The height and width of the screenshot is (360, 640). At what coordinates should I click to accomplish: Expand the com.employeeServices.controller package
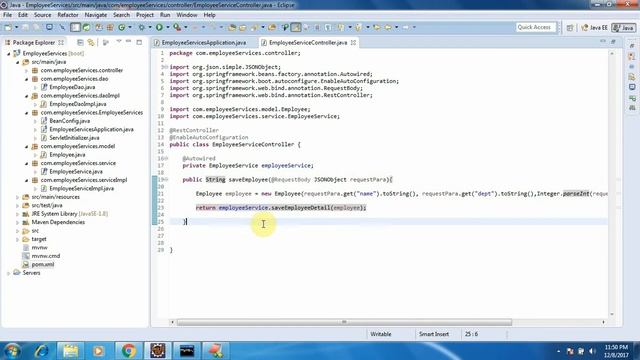pyautogui.click(x=27, y=71)
